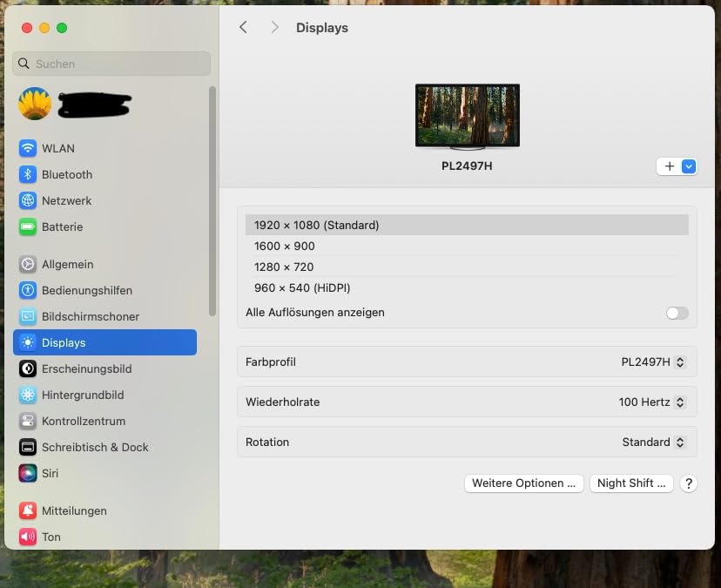721x588 pixels.
Task: Open the Farbprofil PL2497H dropdown
Action: point(653,362)
